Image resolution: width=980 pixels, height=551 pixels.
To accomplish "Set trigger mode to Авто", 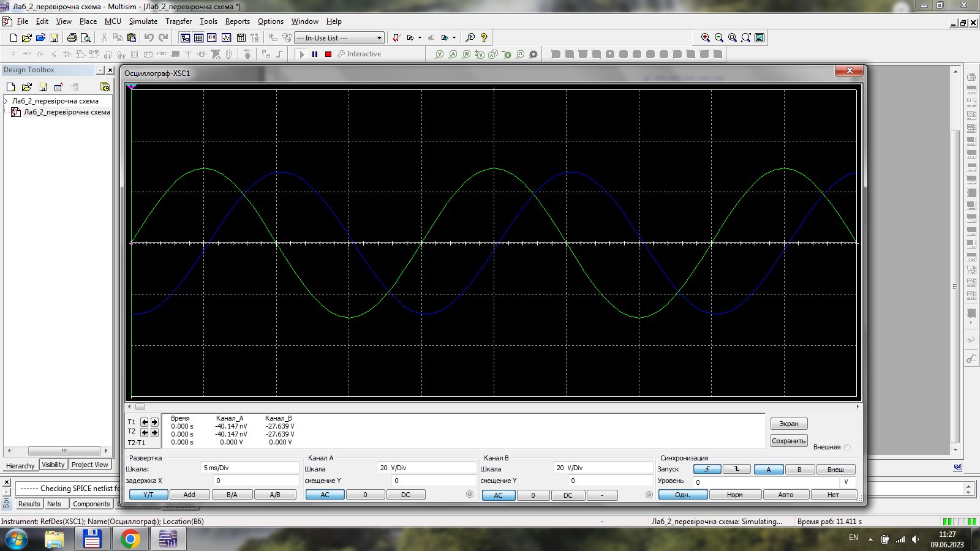I will click(x=785, y=495).
